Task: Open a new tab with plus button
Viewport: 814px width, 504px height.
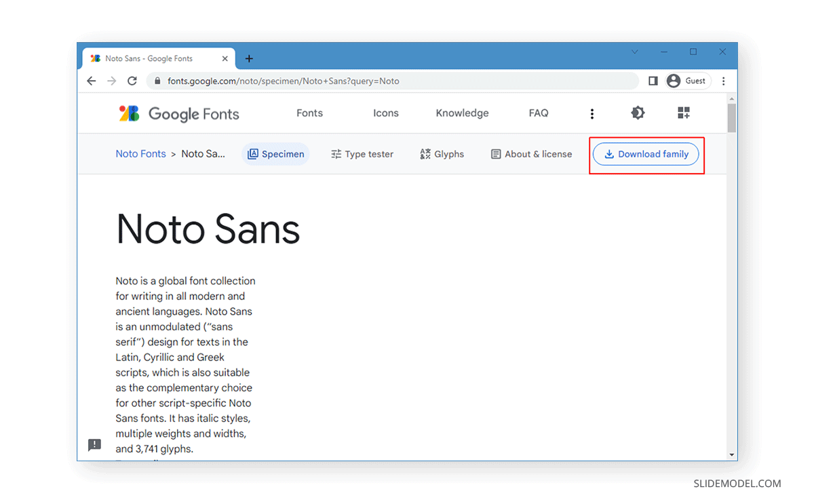Action: click(x=249, y=58)
